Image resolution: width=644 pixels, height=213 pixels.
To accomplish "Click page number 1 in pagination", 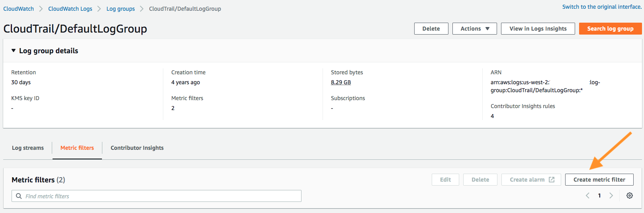I will tap(599, 196).
